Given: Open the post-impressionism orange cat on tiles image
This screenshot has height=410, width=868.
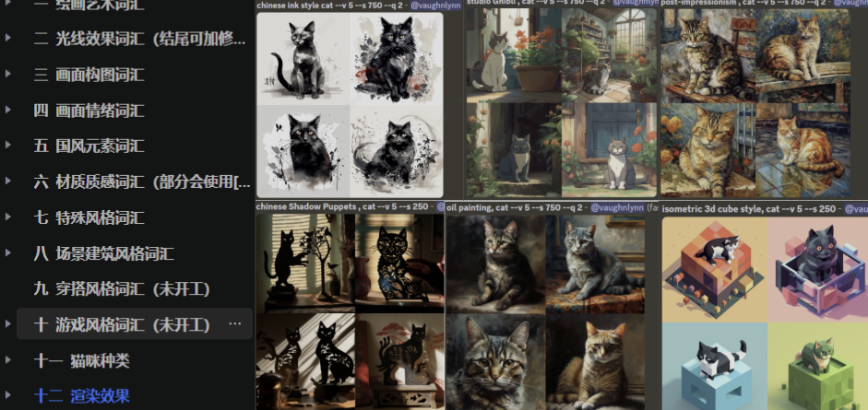Looking at the screenshot, I should click(803, 150).
